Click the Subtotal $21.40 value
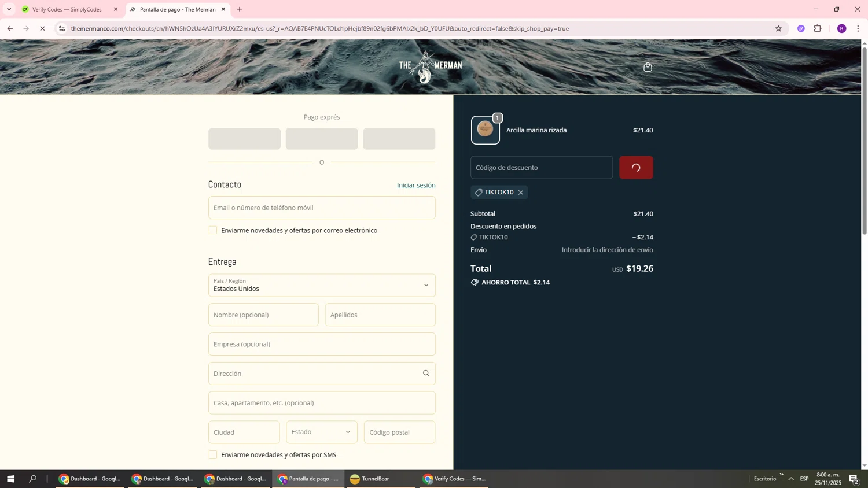This screenshot has height=488, width=868. 643,214
